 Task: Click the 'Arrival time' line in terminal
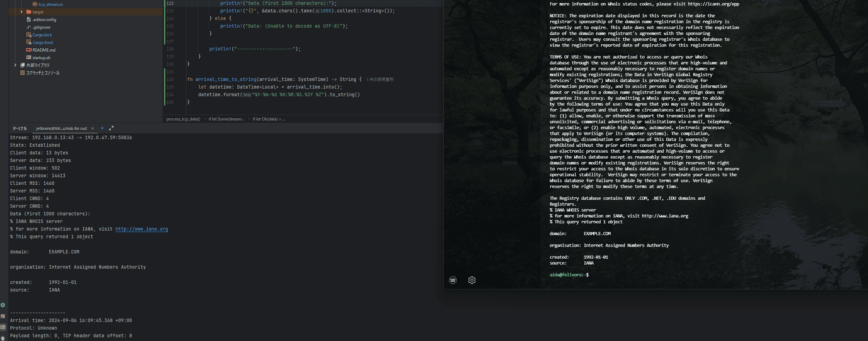pyautogui.click(x=71, y=321)
